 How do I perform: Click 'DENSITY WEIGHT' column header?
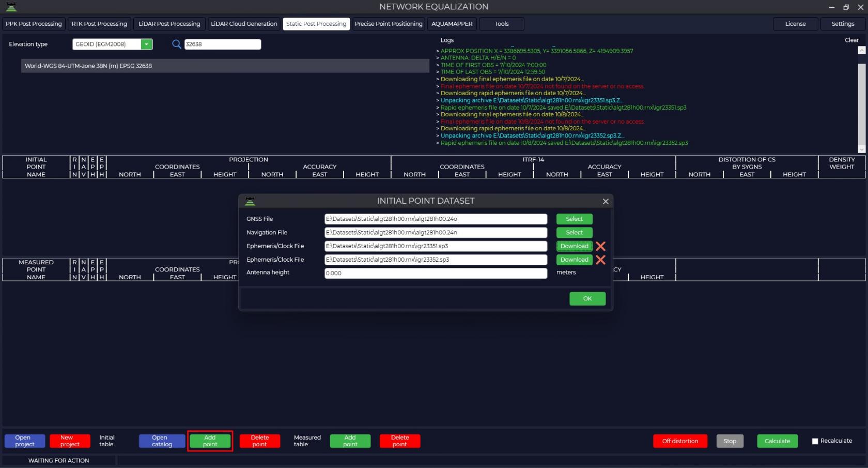click(x=842, y=163)
